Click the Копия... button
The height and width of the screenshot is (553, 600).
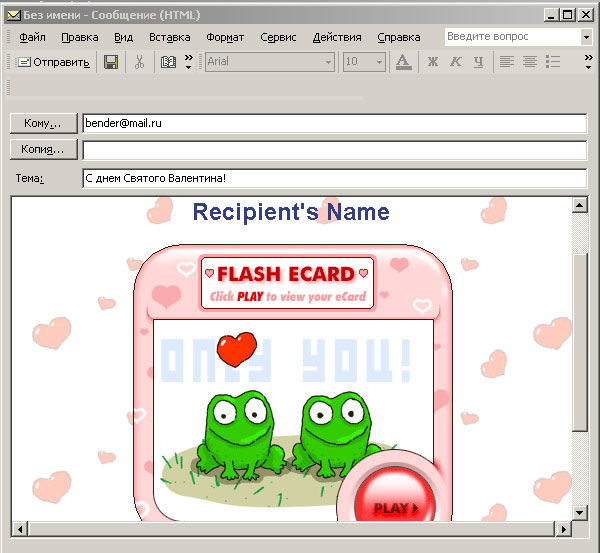(x=43, y=149)
